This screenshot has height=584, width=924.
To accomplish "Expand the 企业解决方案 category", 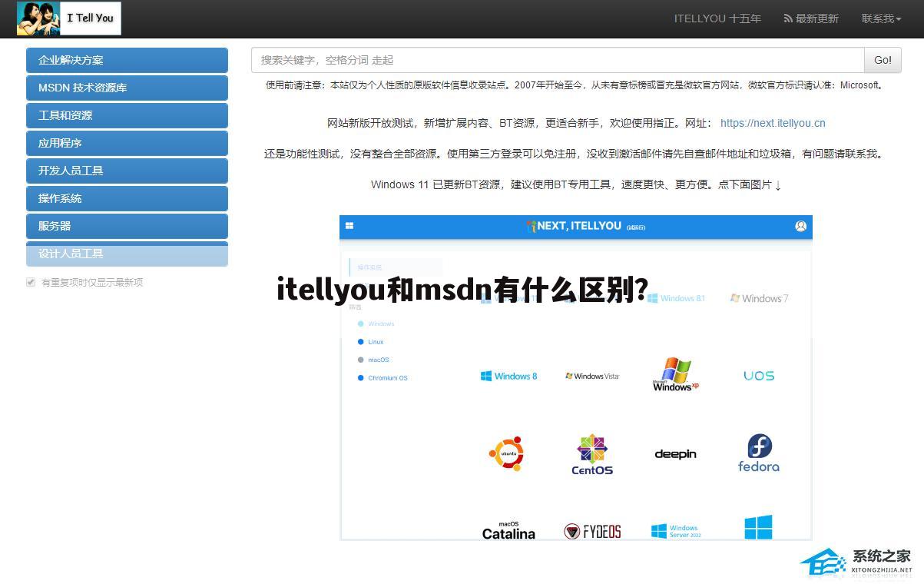I will point(127,60).
